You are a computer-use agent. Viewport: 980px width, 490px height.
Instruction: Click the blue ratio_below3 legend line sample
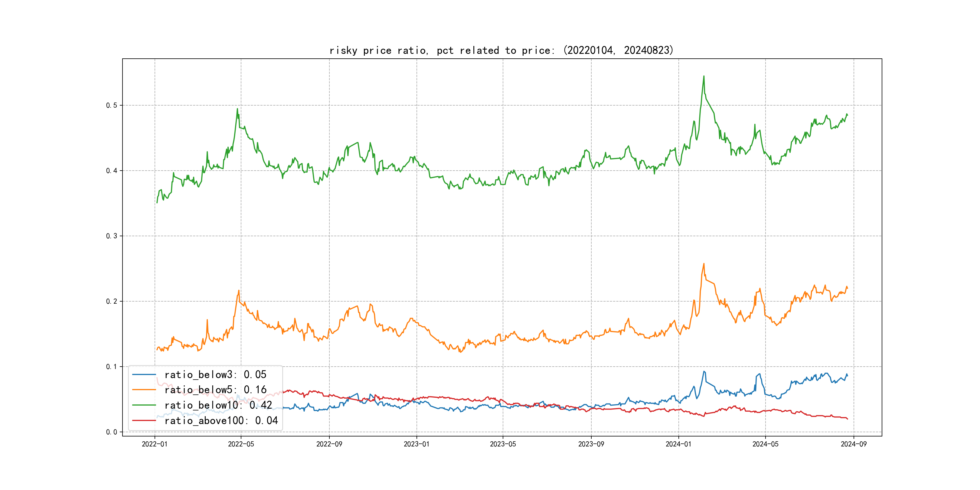coord(144,375)
